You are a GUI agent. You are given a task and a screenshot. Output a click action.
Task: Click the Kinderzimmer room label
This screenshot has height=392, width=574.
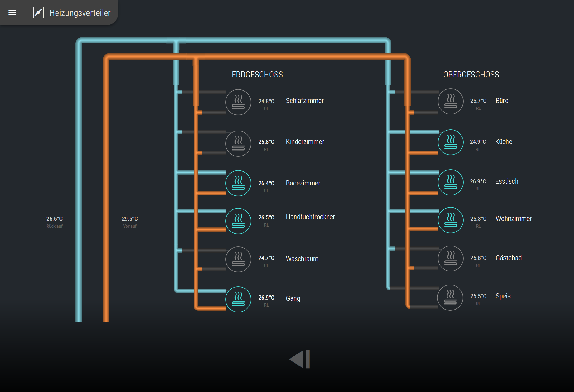pos(305,142)
